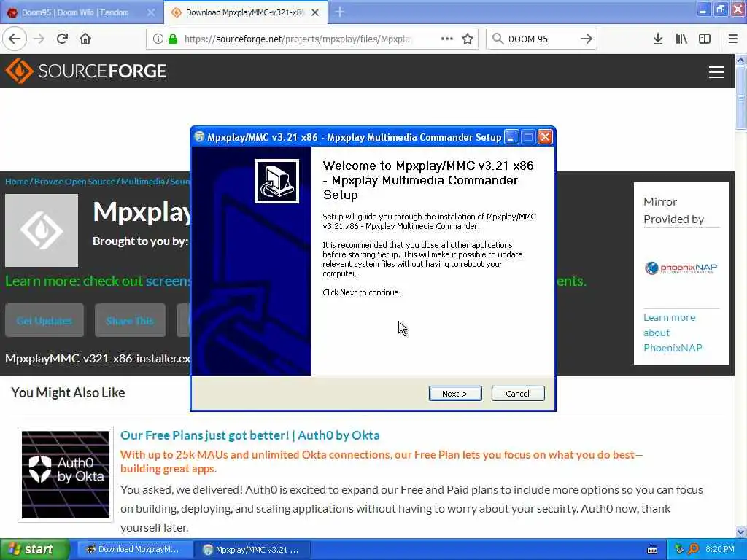Cancel the Mpxplay Multimedia Commander setup
This screenshot has height=560, width=747.
[518, 393]
